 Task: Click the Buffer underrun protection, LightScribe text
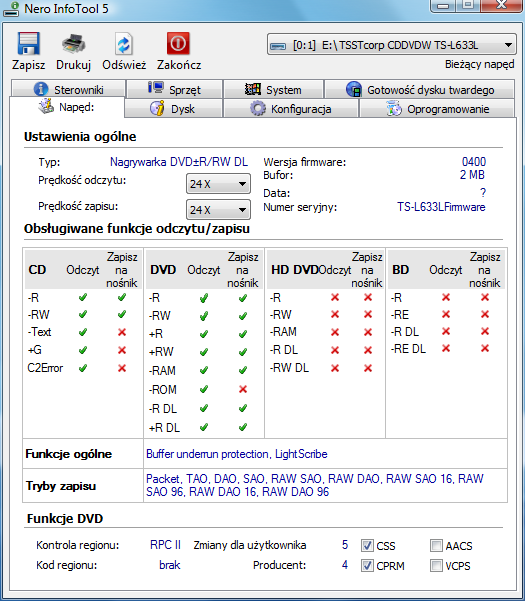point(236,454)
